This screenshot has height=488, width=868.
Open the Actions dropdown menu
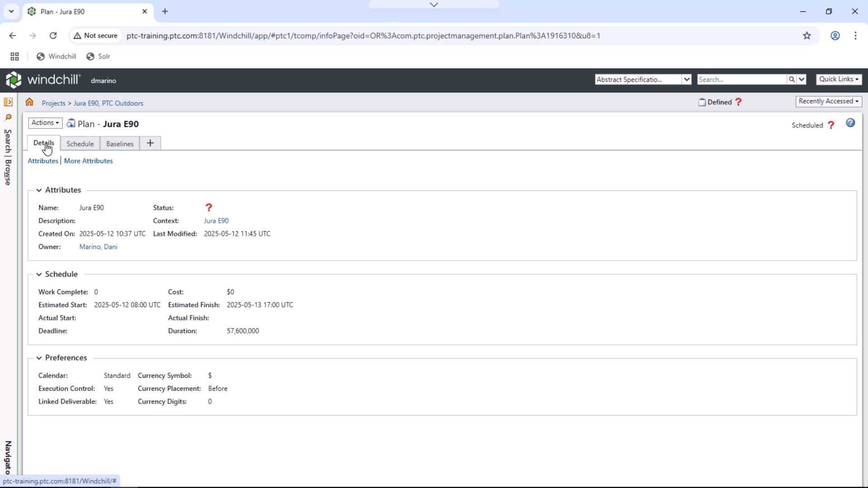pyautogui.click(x=45, y=123)
